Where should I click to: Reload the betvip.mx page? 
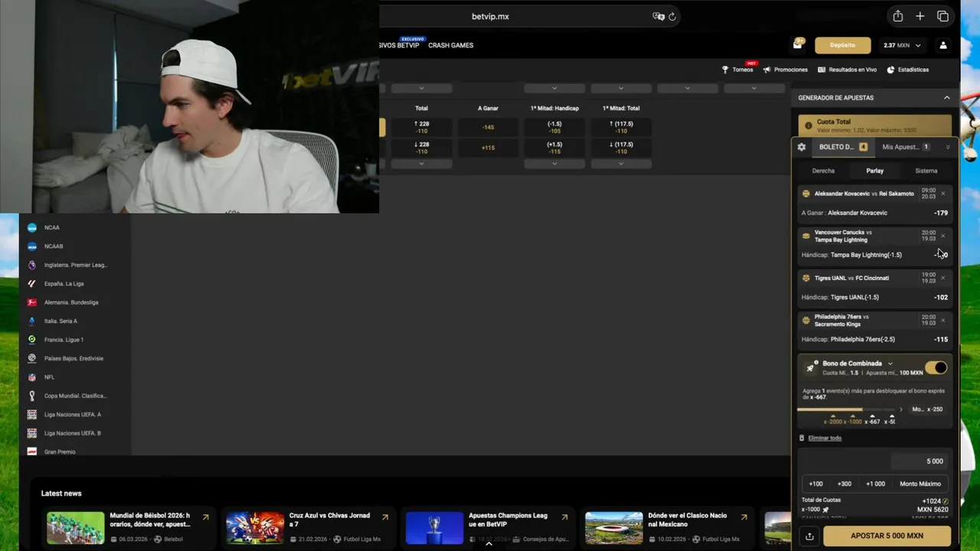point(672,16)
